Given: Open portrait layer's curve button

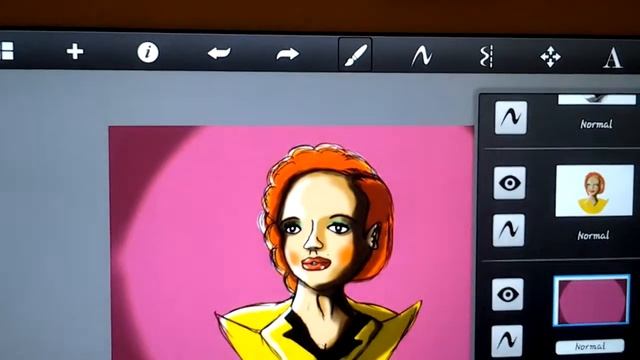Looking at the screenshot, I should 509,230.
